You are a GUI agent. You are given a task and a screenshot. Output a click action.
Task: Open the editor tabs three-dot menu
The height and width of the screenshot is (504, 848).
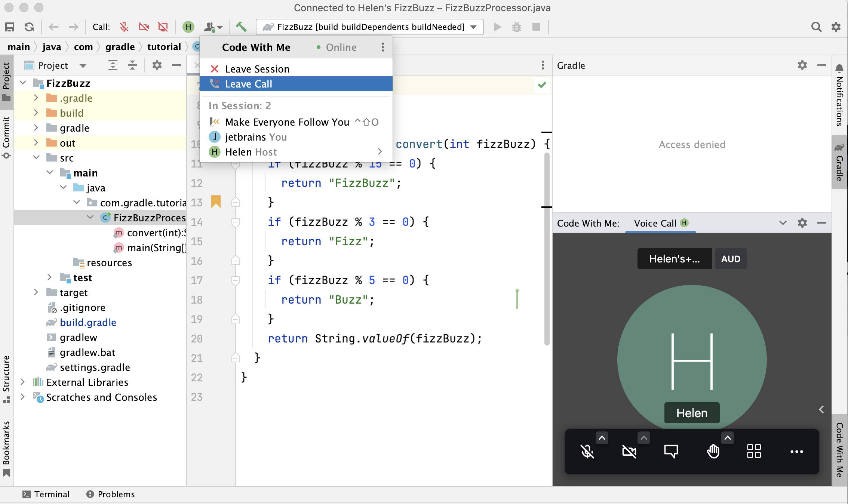tap(543, 65)
